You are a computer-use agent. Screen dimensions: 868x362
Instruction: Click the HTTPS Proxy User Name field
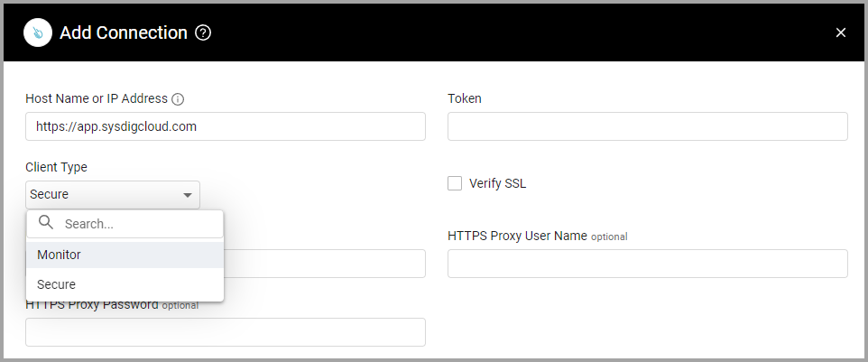click(x=647, y=264)
